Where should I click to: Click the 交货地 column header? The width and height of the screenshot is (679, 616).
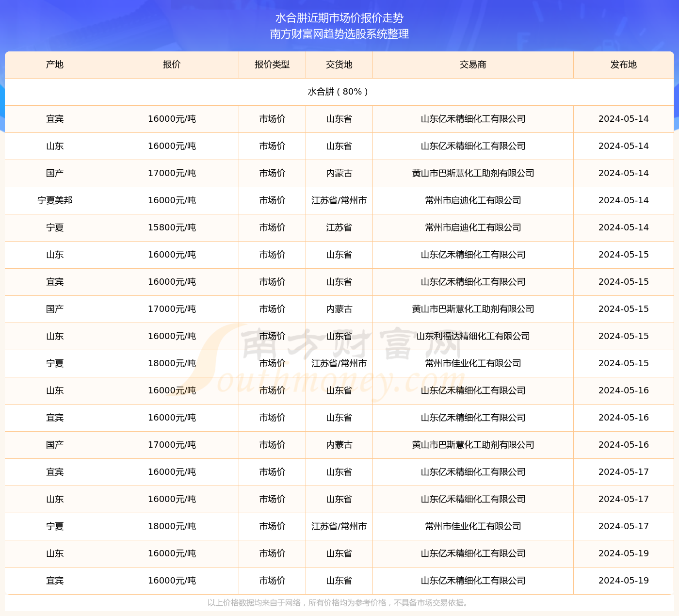tap(339, 65)
